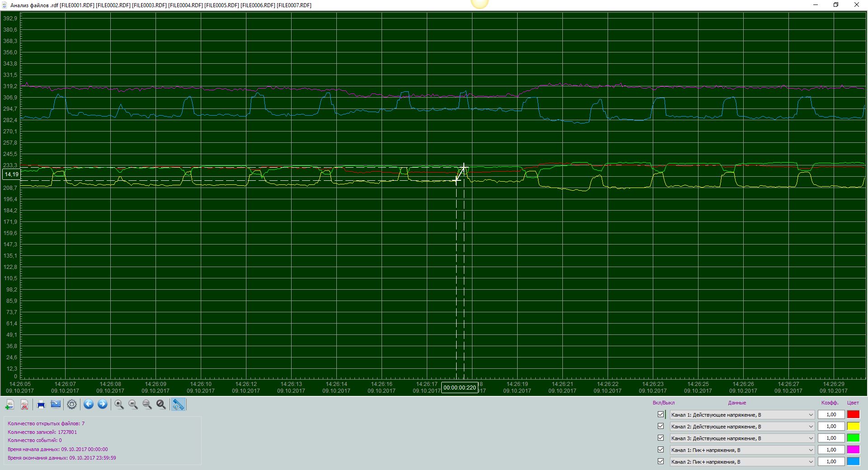The width and height of the screenshot is (868, 470).
Task: Toggle checkbox for Канал 2 Действующее напряжение
Action: [x=660, y=426]
